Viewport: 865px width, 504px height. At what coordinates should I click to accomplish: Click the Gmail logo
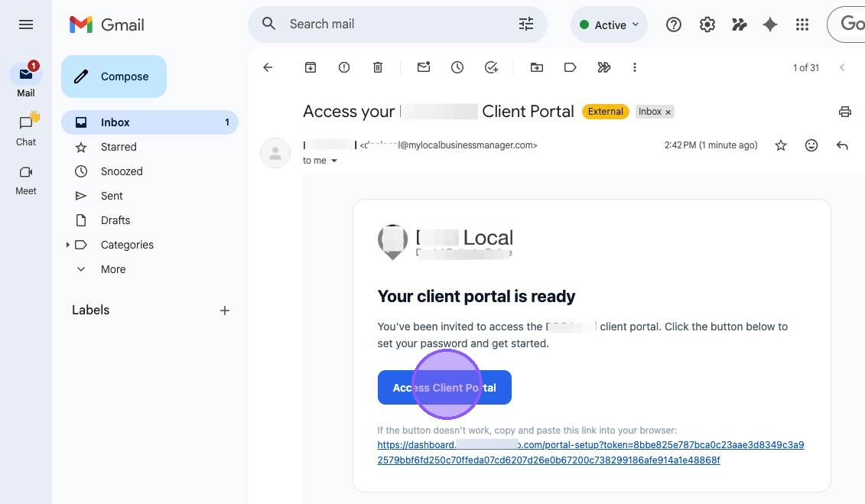point(107,24)
